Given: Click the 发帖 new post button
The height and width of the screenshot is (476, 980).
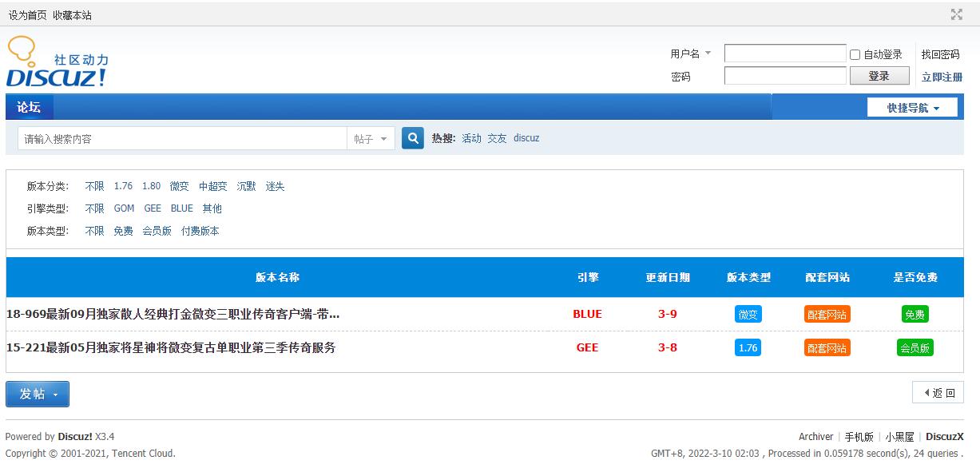Looking at the screenshot, I should pyautogui.click(x=38, y=394).
